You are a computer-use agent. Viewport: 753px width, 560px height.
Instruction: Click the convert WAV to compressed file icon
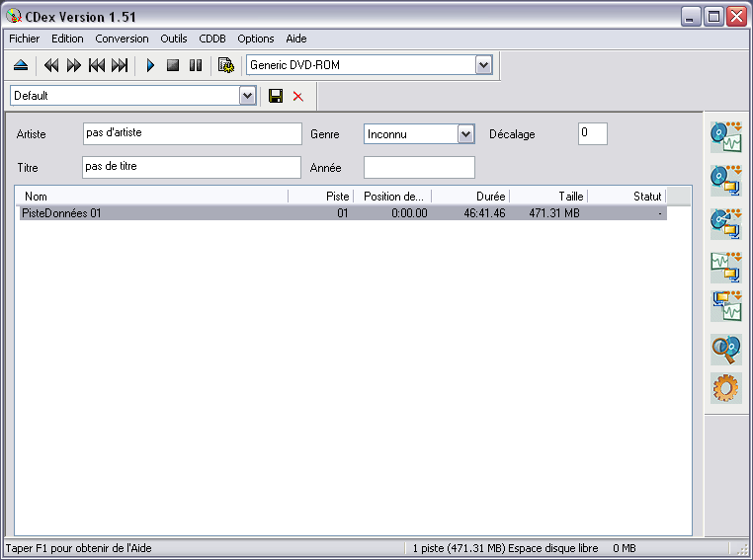[726, 267]
